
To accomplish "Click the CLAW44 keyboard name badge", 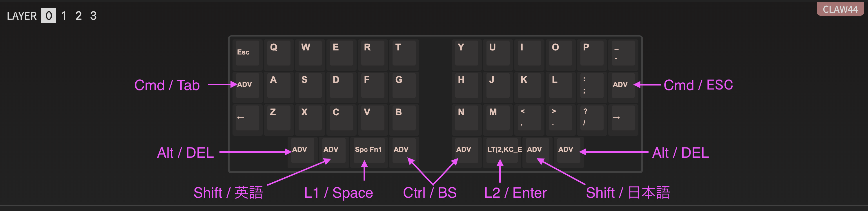I will tap(840, 9).
